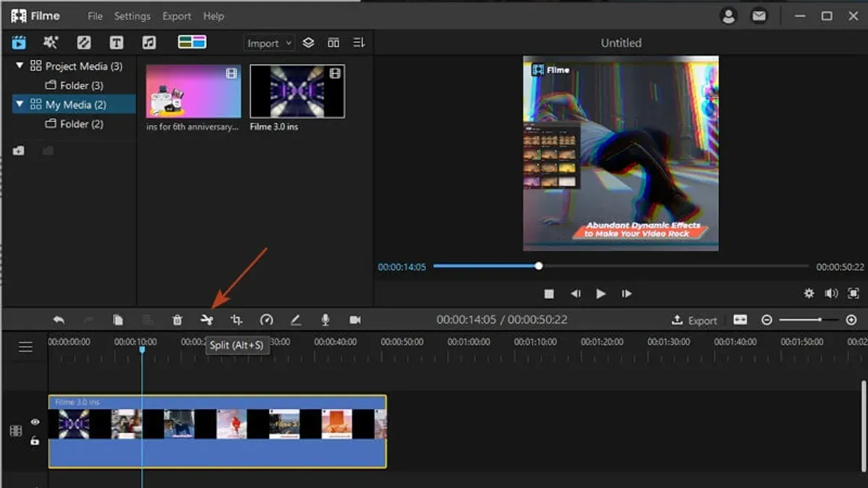Add a new folder in media tree
The height and width of the screenshot is (488, 868).
(19, 150)
